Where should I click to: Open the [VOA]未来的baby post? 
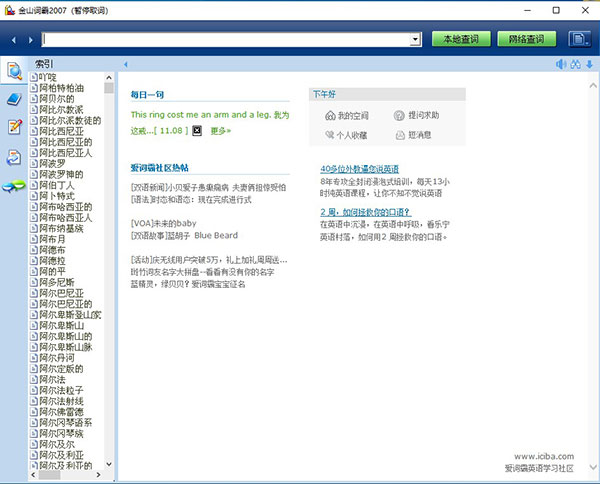(x=163, y=223)
